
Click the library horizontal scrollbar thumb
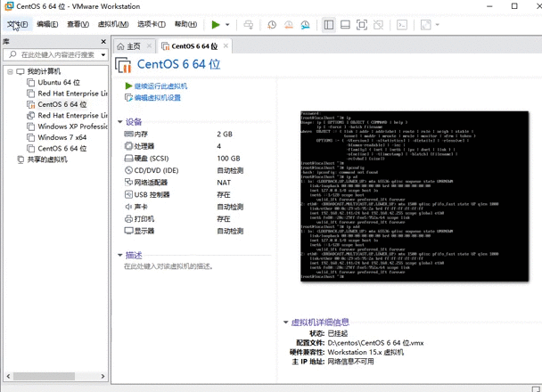coord(44,376)
